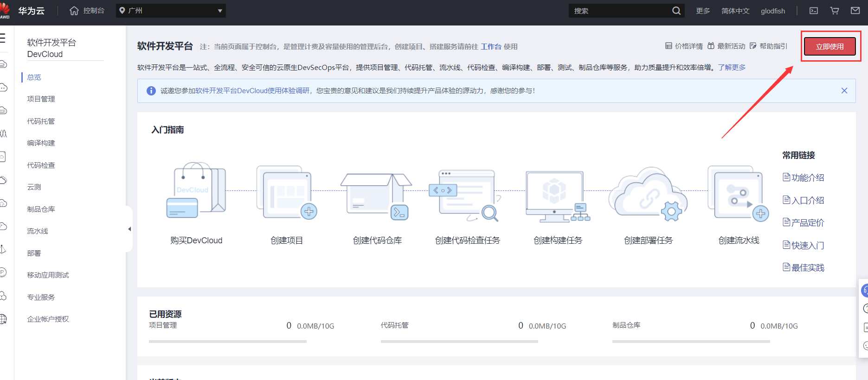Open the mail envelope icon in header
The height and width of the screenshot is (380, 868).
tap(855, 11)
